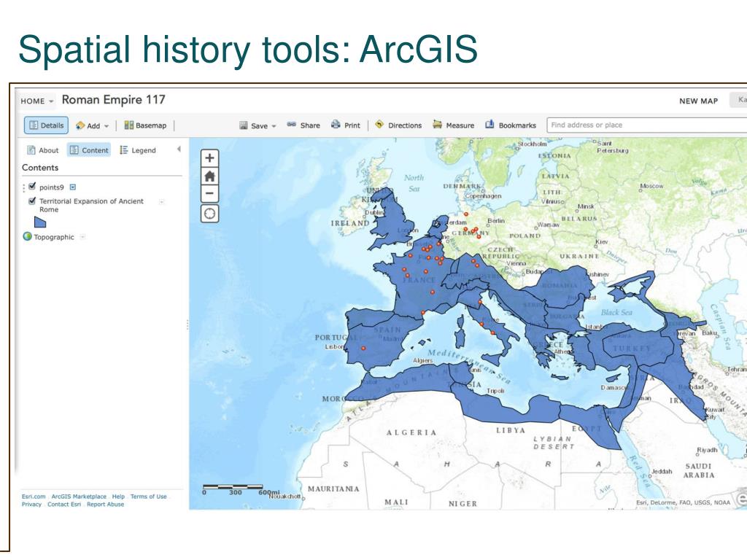Select the Measure tool
Screen dimensions: 747x560
pyautogui.click(x=454, y=125)
